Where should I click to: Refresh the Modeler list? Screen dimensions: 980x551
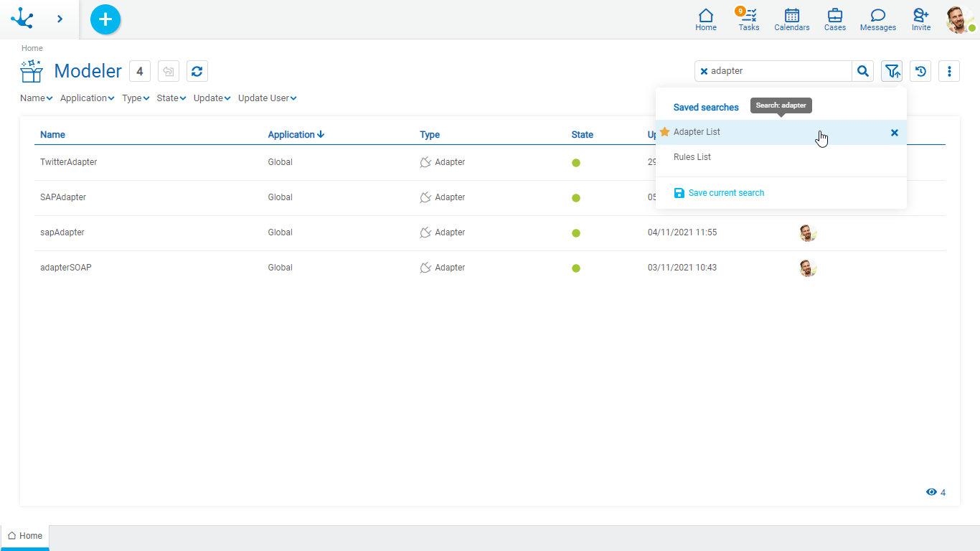coord(197,71)
